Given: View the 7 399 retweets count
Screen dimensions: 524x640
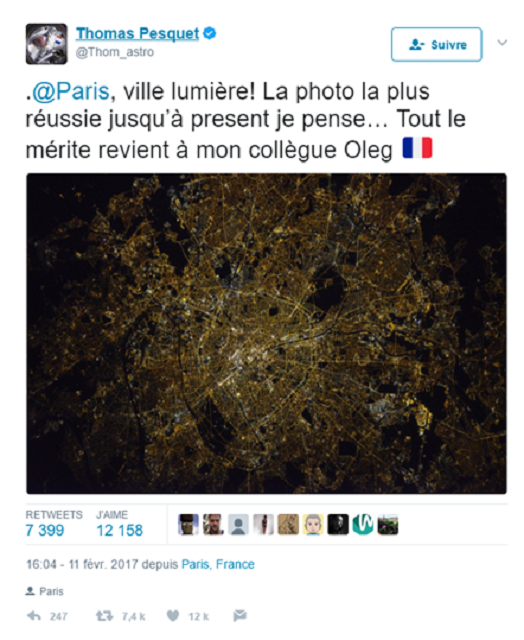Looking at the screenshot, I should click(45, 531).
